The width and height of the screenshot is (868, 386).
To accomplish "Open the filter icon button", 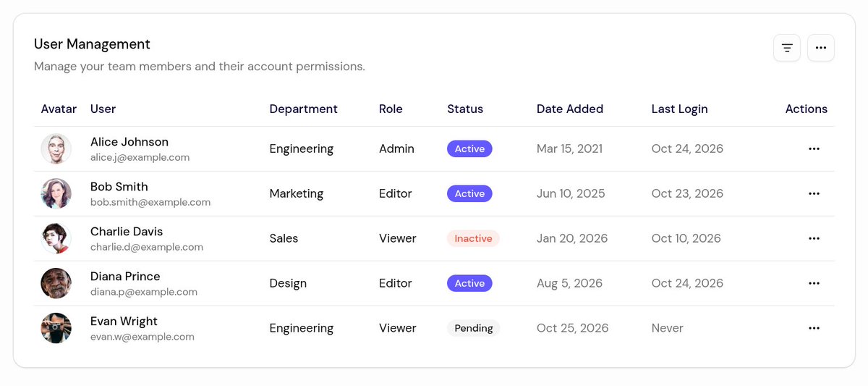I will tap(787, 48).
